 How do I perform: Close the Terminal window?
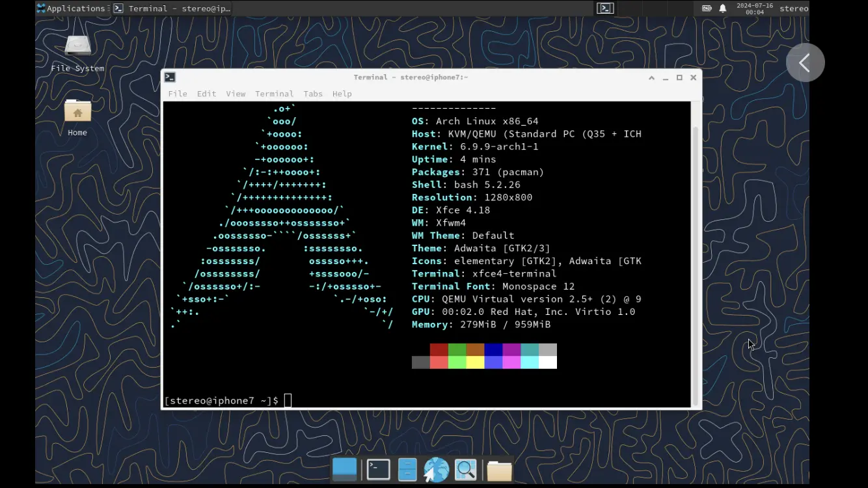694,77
